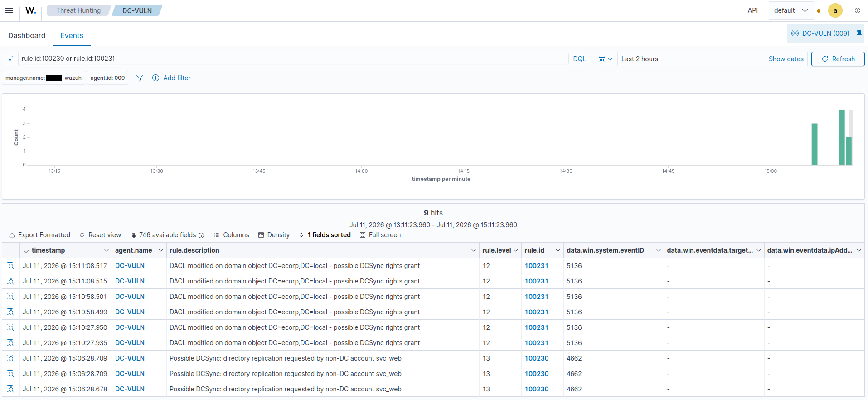Screen dimensions: 868x400
Task: Click the info icon beside available fields
Action: point(201,235)
